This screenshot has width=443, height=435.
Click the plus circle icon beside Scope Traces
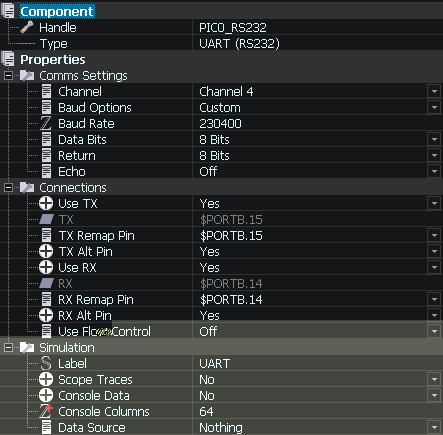pyautogui.click(x=46, y=379)
